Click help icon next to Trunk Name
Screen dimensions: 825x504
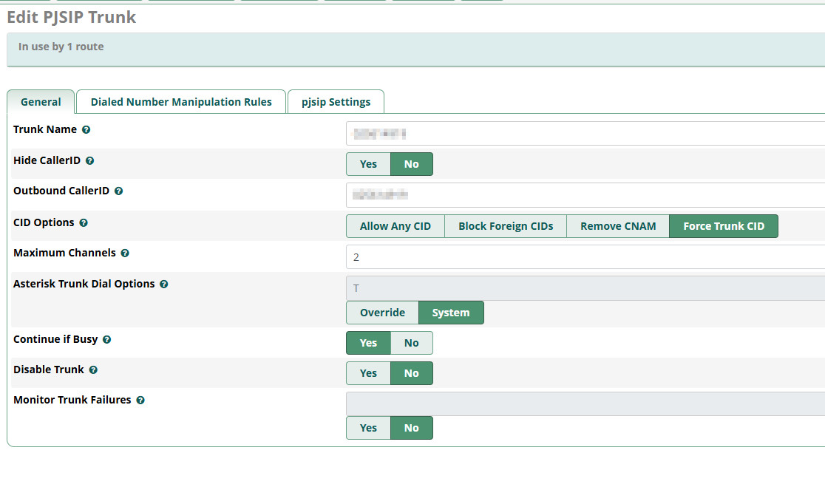click(86, 130)
